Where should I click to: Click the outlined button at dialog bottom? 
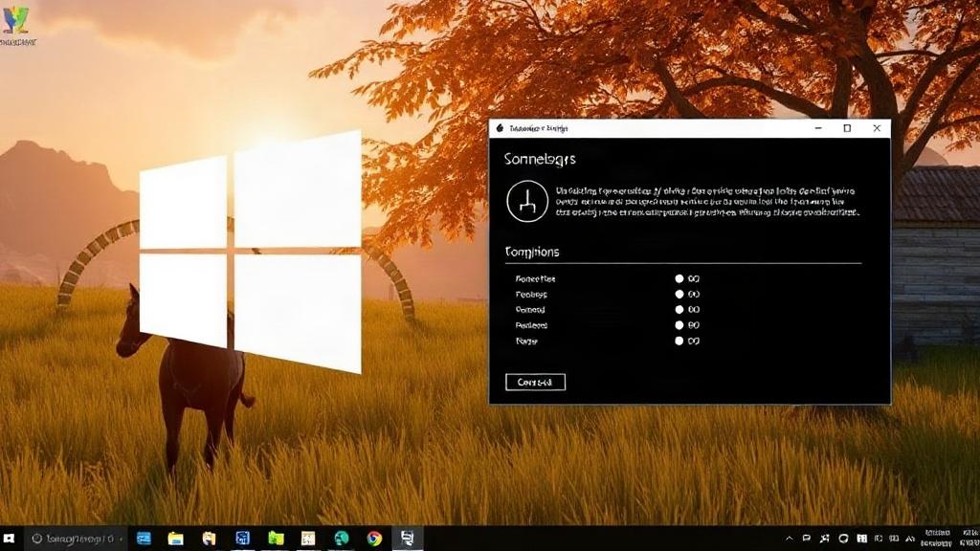point(536,383)
